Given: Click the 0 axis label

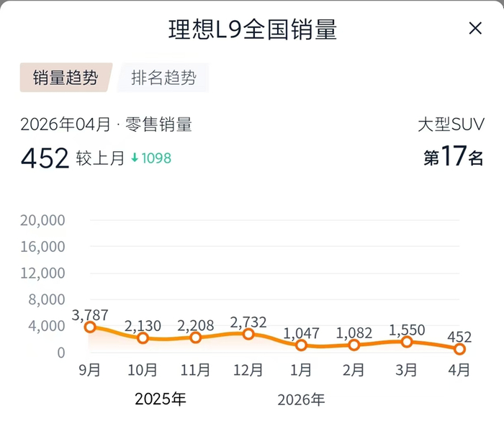Looking at the screenshot, I should pyautogui.click(x=61, y=353).
